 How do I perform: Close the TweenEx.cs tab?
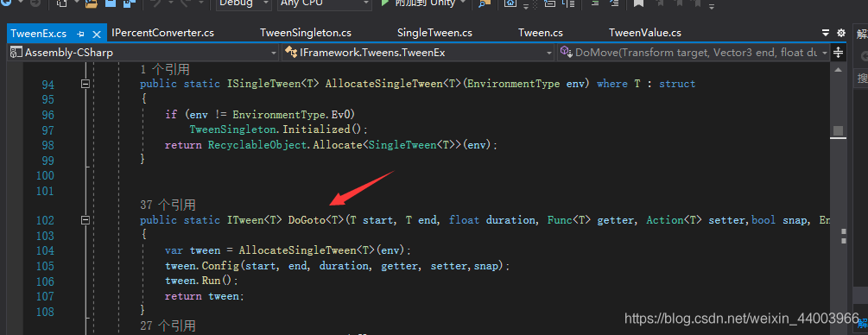tap(97, 34)
